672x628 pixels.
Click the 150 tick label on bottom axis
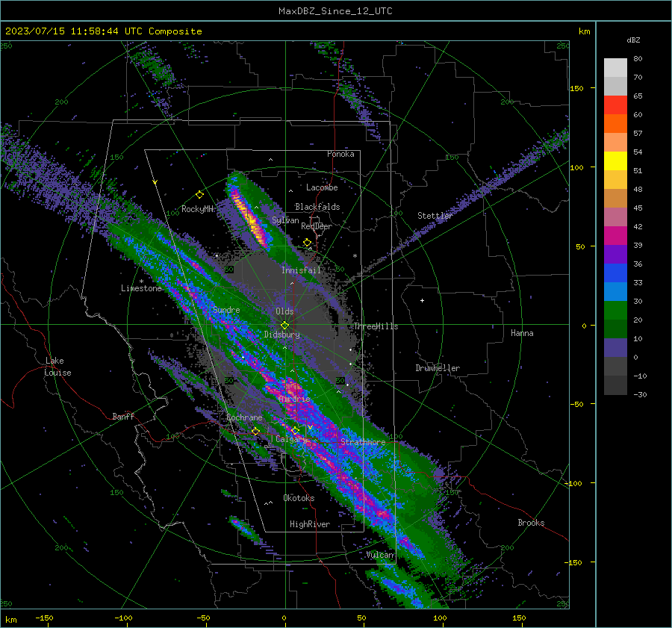[x=519, y=618]
